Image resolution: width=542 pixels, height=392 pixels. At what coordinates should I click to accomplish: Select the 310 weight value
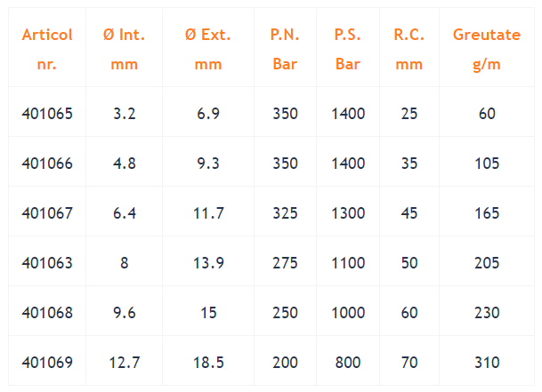click(487, 363)
